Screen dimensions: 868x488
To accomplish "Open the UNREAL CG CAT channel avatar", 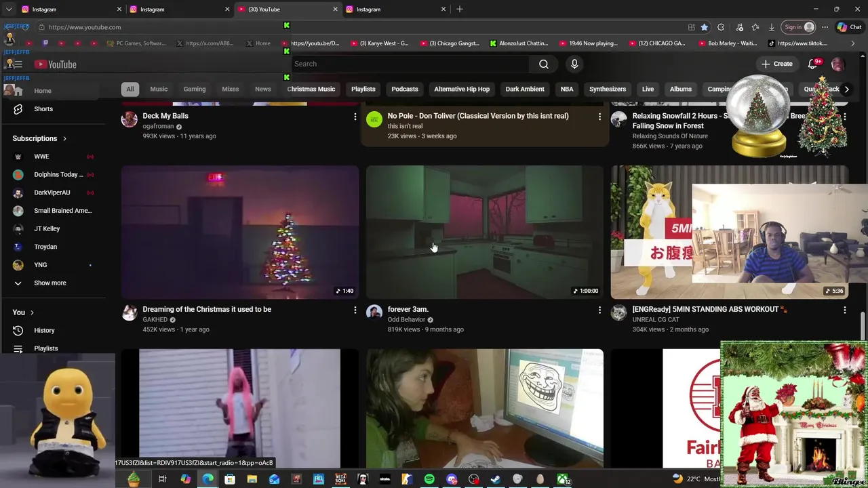I will tap(619, 312).
